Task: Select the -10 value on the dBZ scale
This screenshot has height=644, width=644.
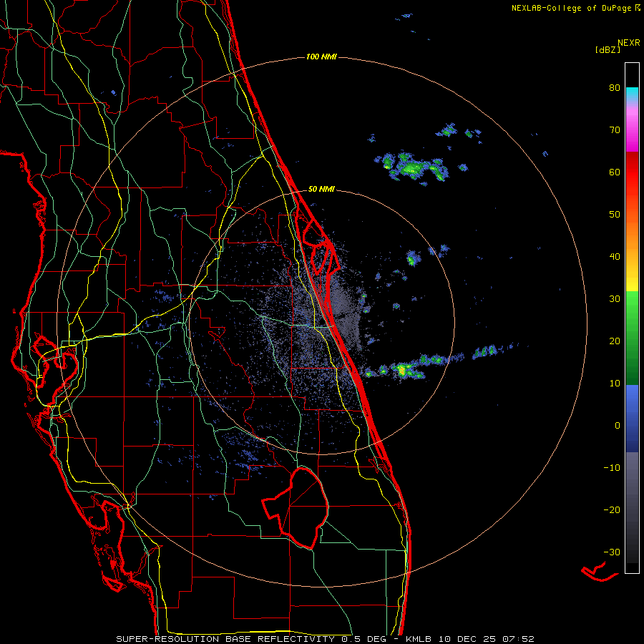Action: pos(612,468)
